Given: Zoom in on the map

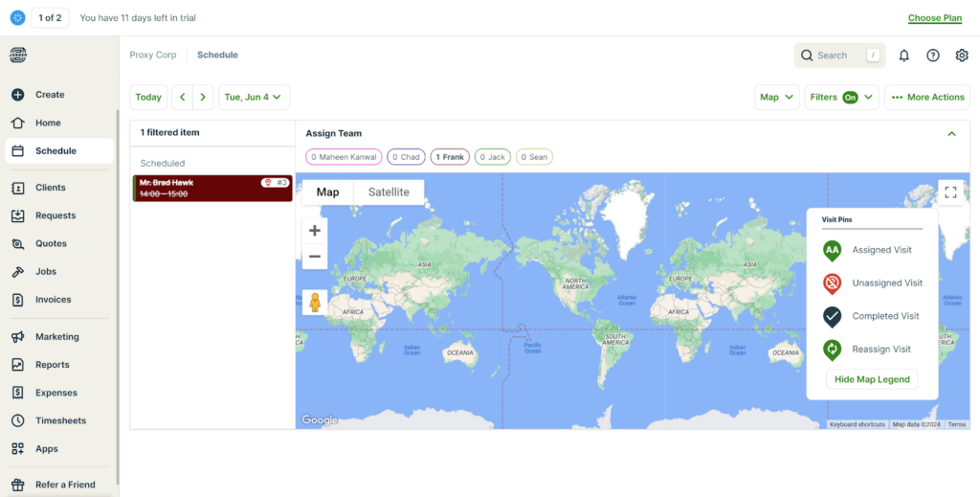Looking at the screenshot, I should (315, 231).
